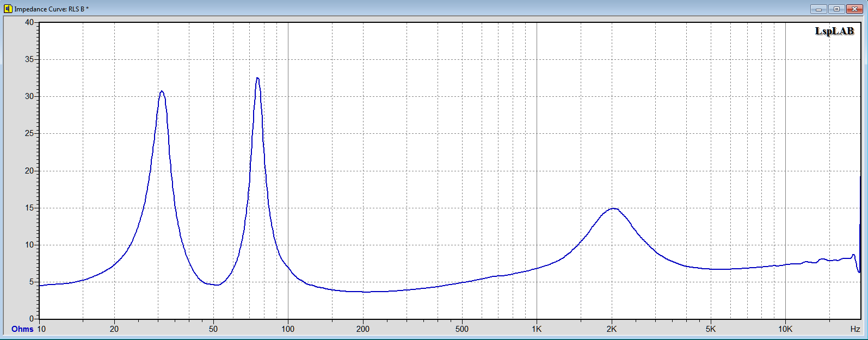Click the 35 value on the Ohms axis
The height and width of the screenshot is (340, 868).
point(29,59)
